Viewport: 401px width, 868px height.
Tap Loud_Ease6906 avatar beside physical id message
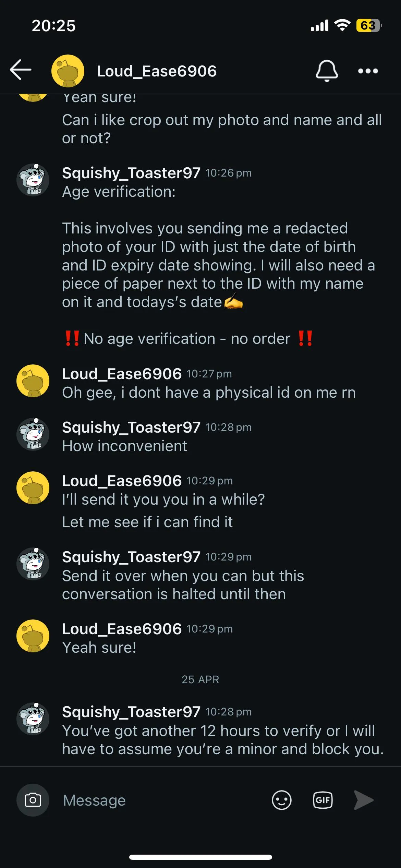tap(33, 381)
